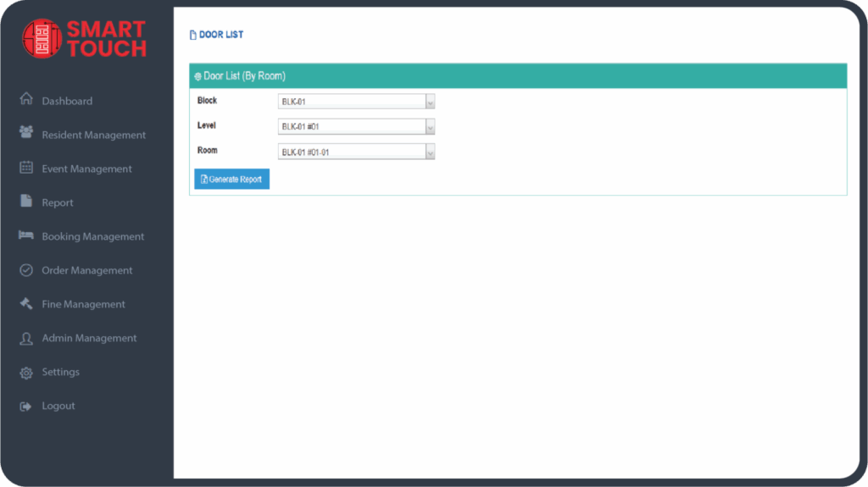Click the Resident Management people icon
The image size is (868, 487).
coord(26,134)
